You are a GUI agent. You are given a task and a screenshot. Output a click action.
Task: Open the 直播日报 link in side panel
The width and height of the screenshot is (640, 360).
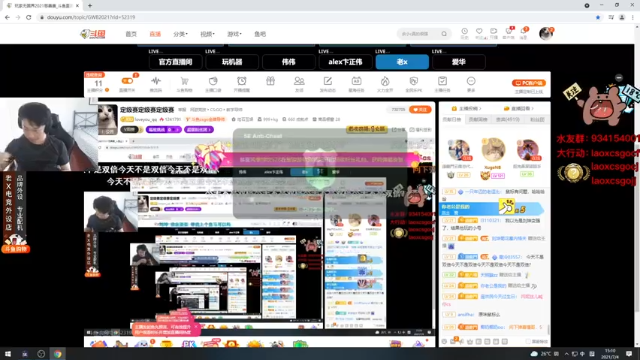click(519, 109)
